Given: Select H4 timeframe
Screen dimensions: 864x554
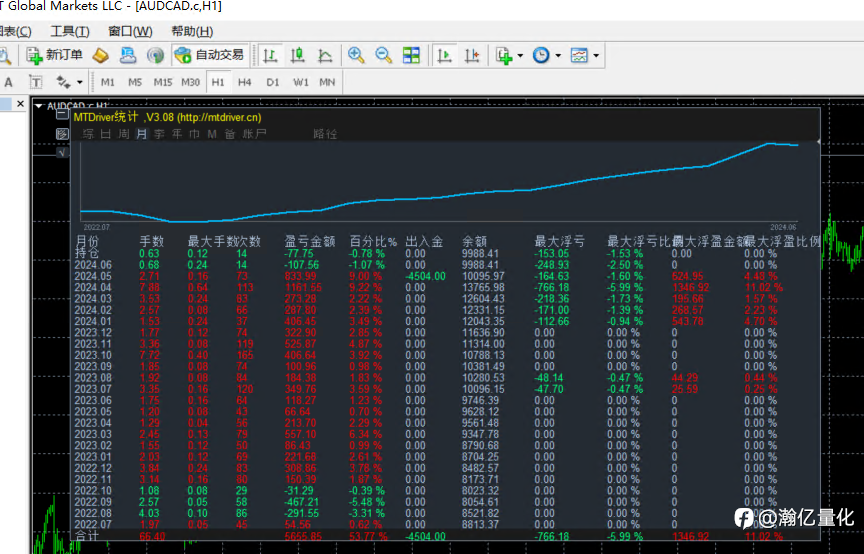Looking at the screenshot, I should (x=245, y=82).
